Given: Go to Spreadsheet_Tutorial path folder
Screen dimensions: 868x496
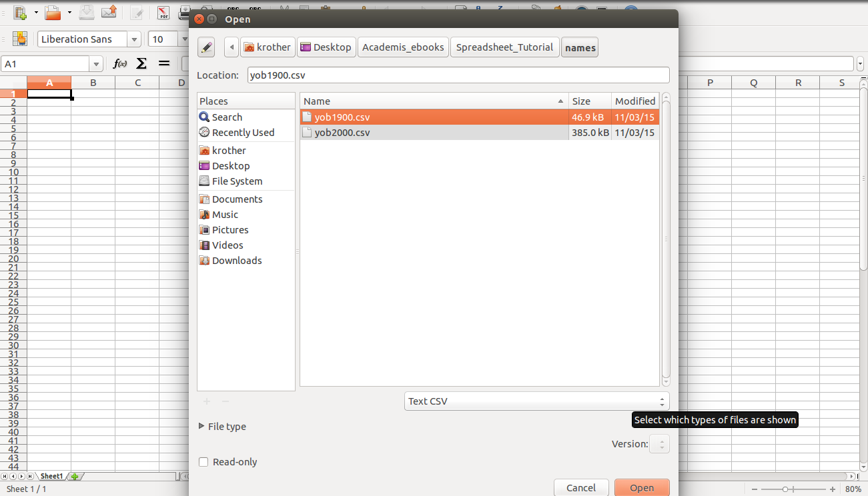Looking at the screenshot, I should 504,47.
